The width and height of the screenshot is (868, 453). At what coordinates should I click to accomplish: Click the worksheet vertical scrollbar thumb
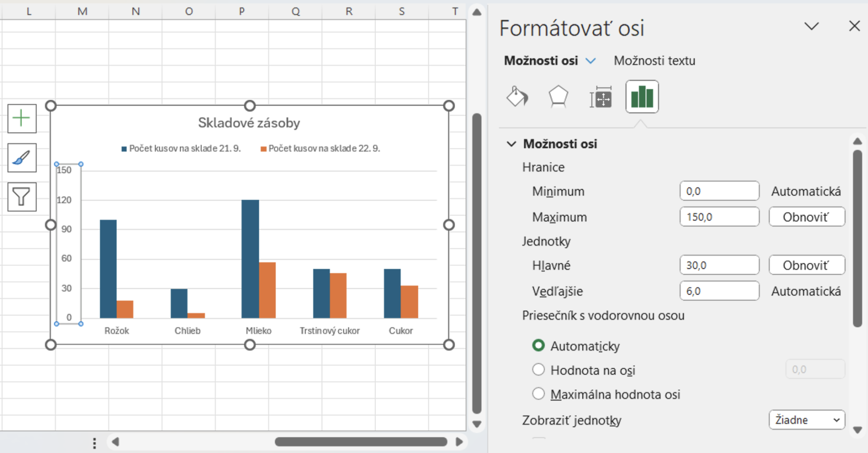point(476,264)
